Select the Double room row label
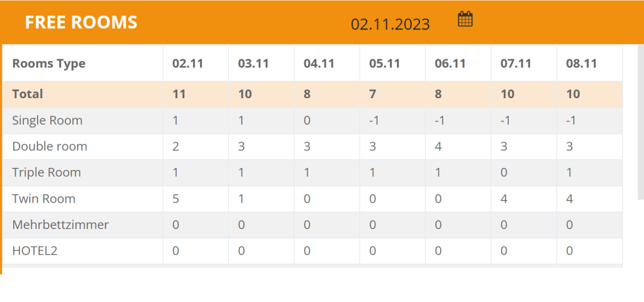 coord(50,147)
